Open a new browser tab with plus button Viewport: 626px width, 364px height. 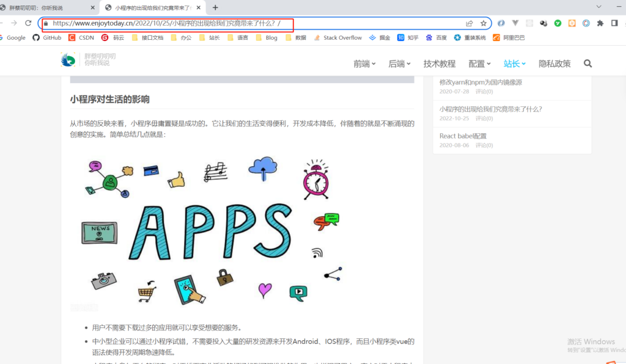click(215, 7)
